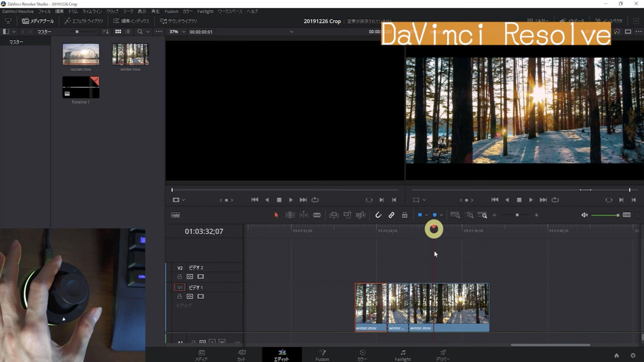Jump to last frame in source viewer

point(303,200)
